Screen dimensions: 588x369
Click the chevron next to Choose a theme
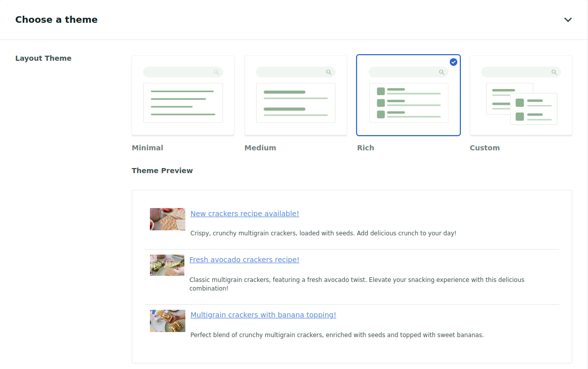coord(568,19)
